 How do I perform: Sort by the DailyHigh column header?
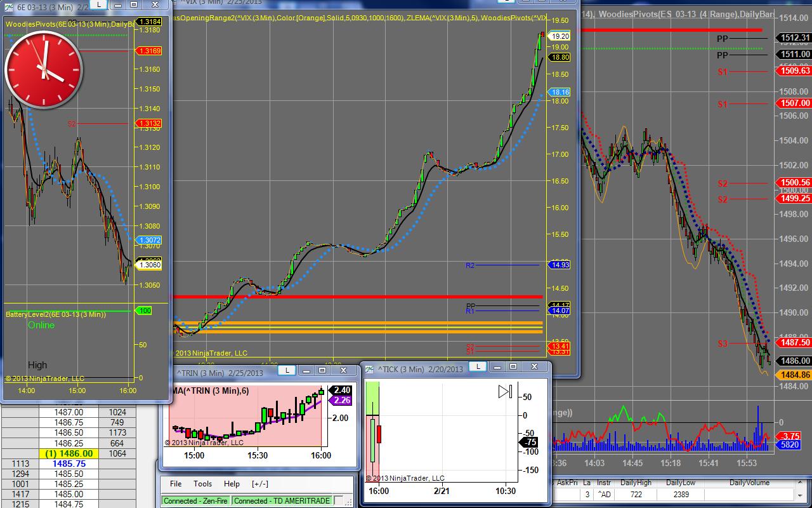[x=636, y=483]
